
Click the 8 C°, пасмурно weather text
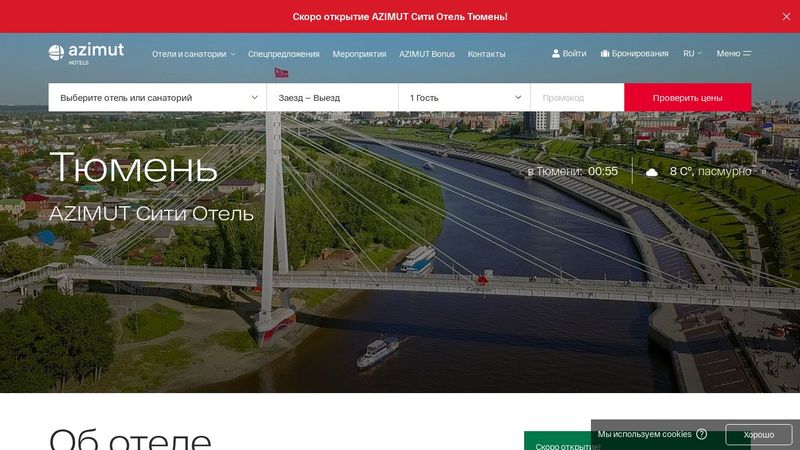tap(710, 171)
